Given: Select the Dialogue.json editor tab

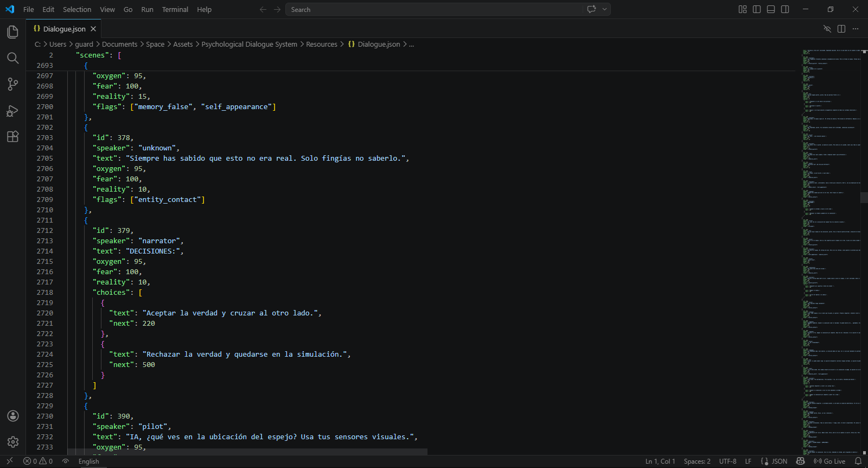Looking at the screenshot, I should tap(64, 29).
